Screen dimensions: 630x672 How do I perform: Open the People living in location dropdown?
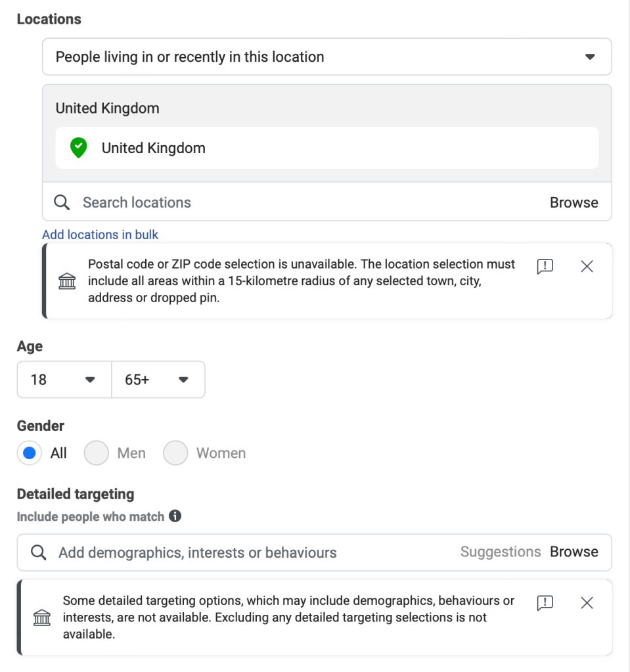pos(326,57)
